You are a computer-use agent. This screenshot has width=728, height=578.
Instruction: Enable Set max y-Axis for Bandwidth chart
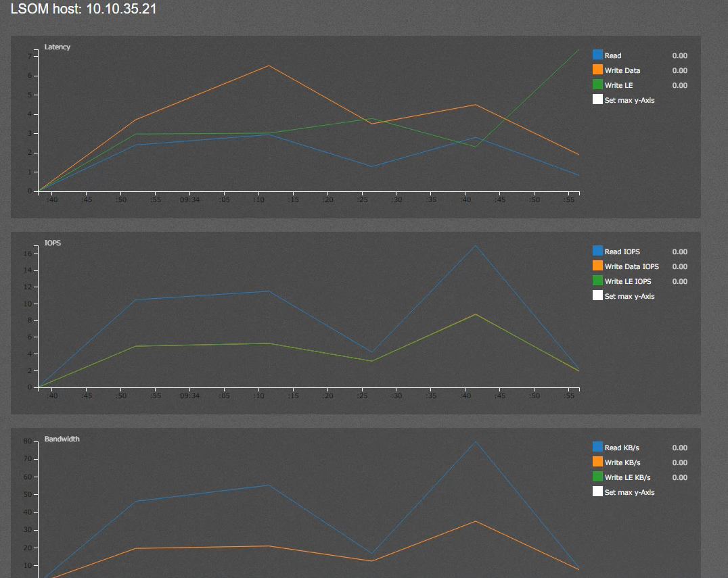pyautogui.click(x=597, y=492)
